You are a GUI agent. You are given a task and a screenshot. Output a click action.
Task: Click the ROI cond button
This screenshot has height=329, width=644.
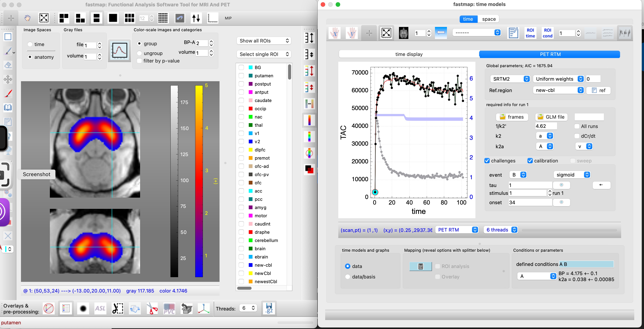(x=547, y=33)
